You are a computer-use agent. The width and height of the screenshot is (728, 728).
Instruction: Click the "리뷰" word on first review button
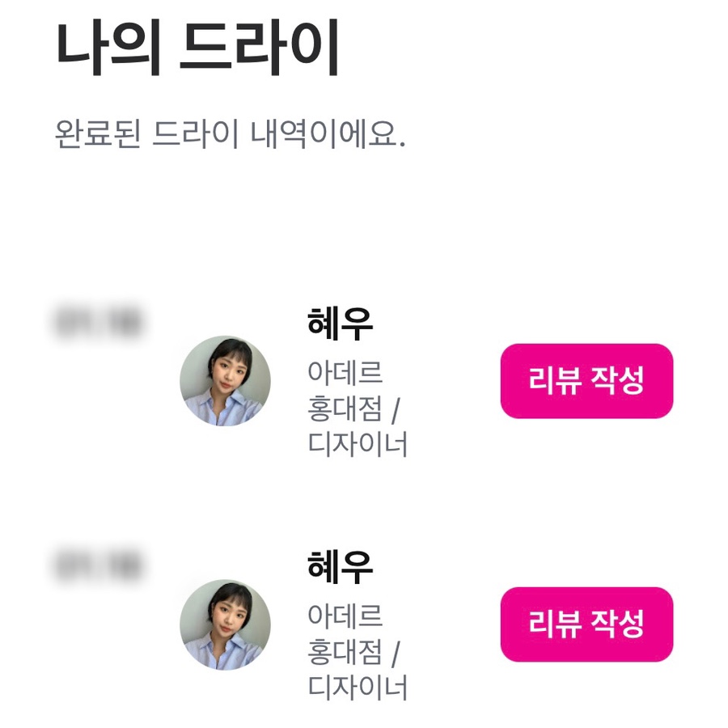pos(555,381)
